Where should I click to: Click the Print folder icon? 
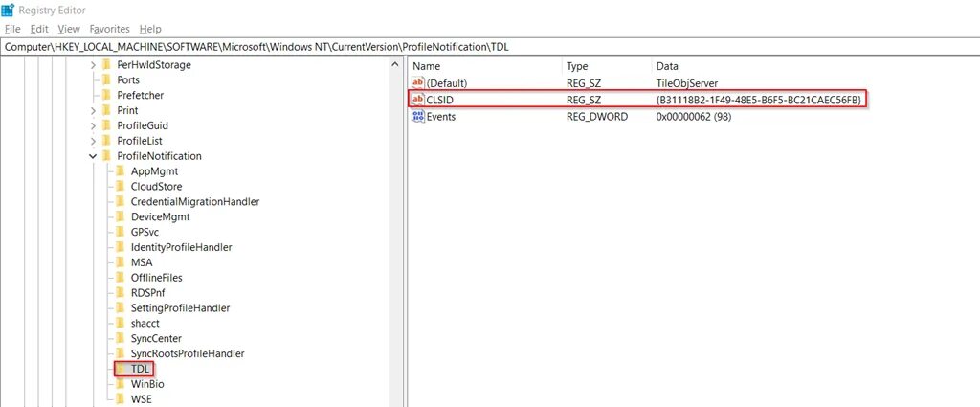(x=106, y=110)
